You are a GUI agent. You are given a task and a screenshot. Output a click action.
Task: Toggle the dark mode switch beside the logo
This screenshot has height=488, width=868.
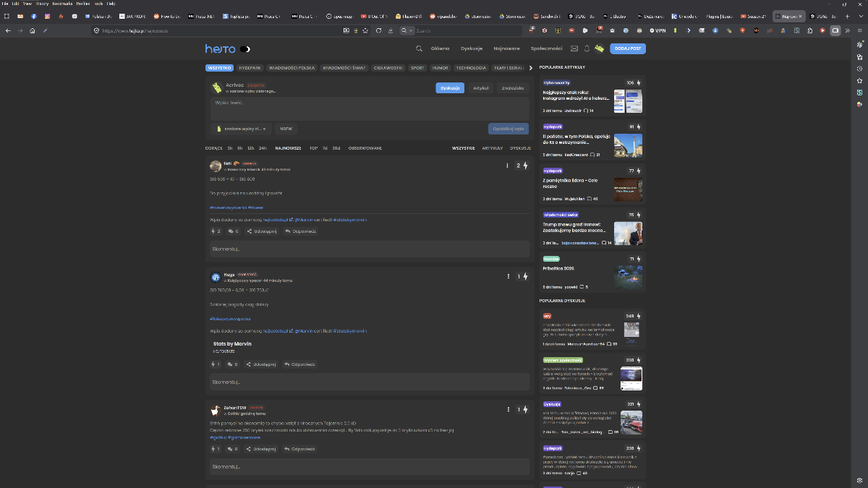pyautogui.click(x=245, y=48)
